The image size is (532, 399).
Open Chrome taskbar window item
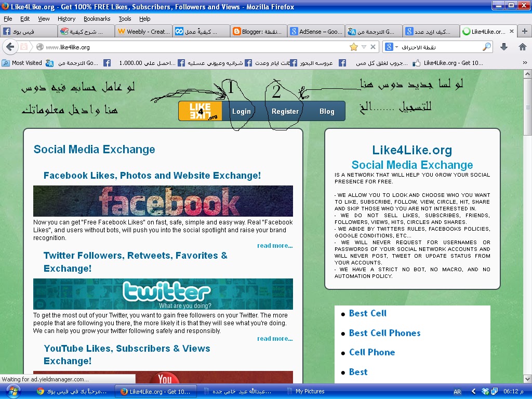coord(72,392)
